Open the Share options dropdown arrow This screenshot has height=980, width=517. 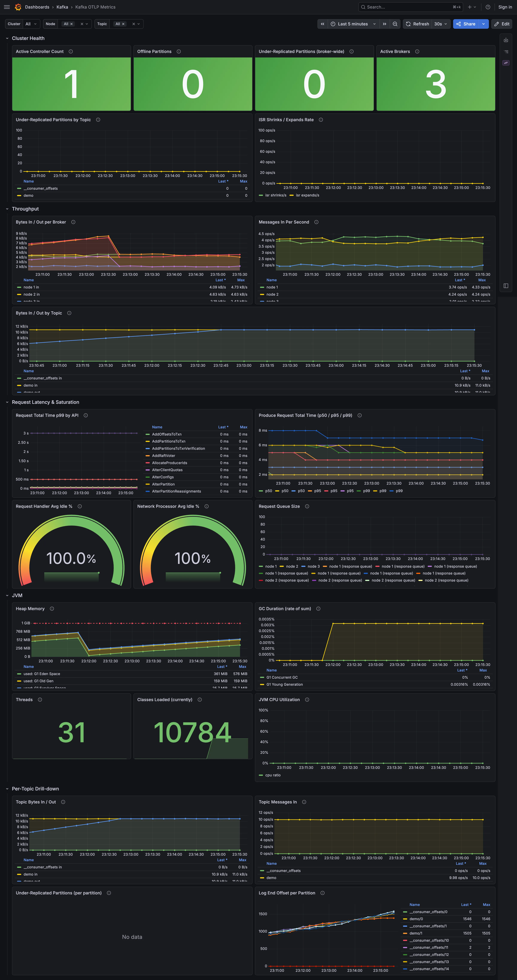[x=483, y=24]
